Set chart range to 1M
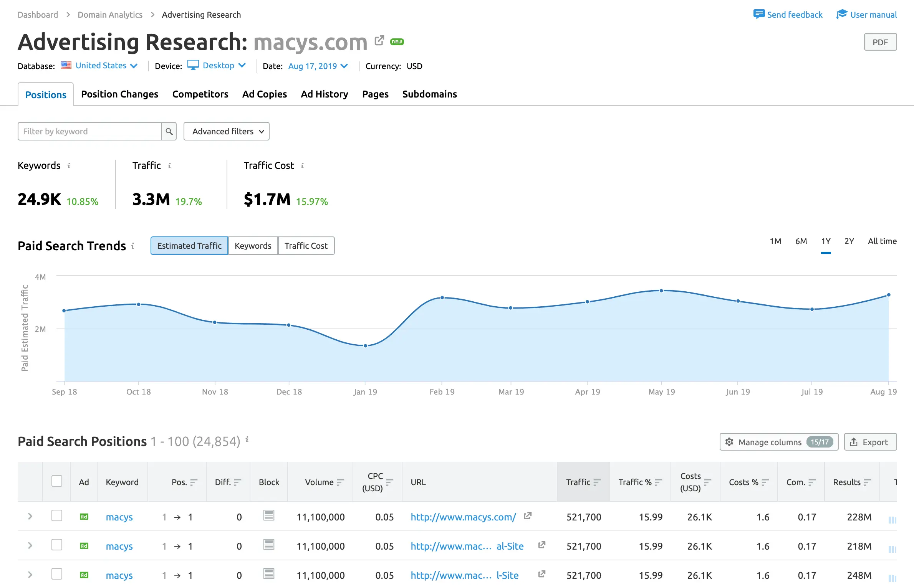 point(775,241)
